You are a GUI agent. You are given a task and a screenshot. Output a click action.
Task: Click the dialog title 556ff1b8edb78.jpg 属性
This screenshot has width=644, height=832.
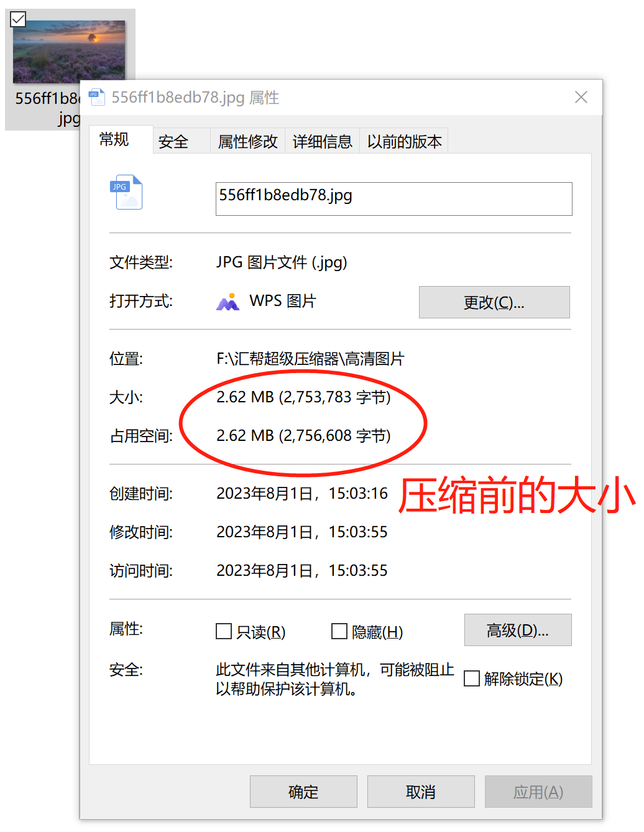pyautogui.click(x=195, y=98)
